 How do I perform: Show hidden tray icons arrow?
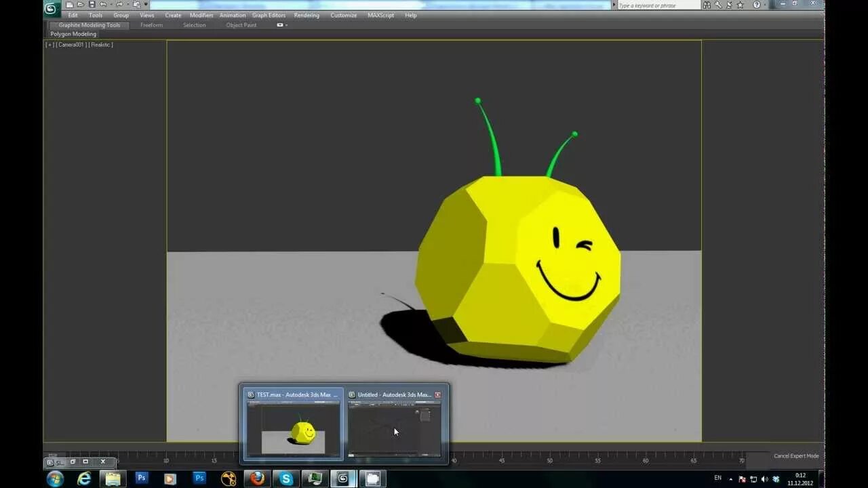pos(730,479)
